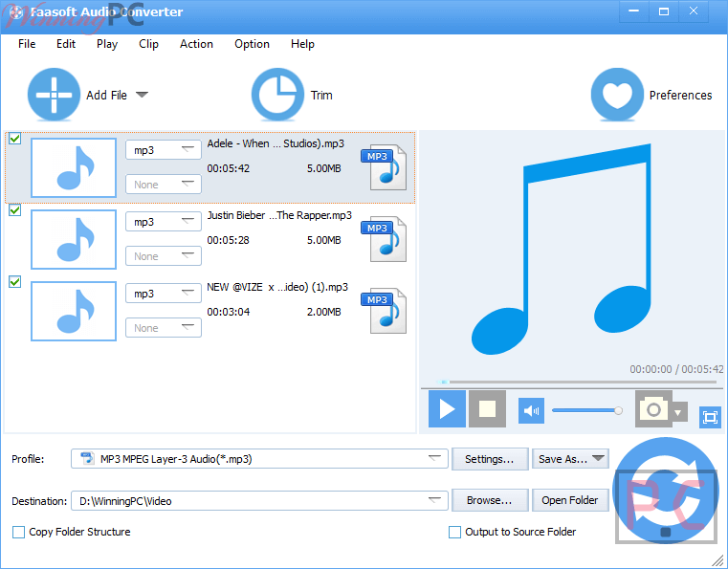Click the Open Folder button
This screenshot has height=569, width=728.
570,500
